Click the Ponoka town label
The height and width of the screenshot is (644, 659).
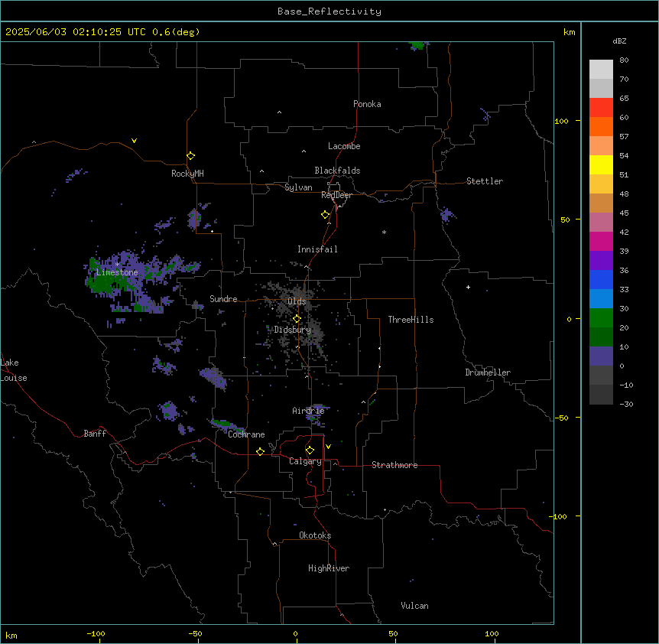tap(367, 104)
